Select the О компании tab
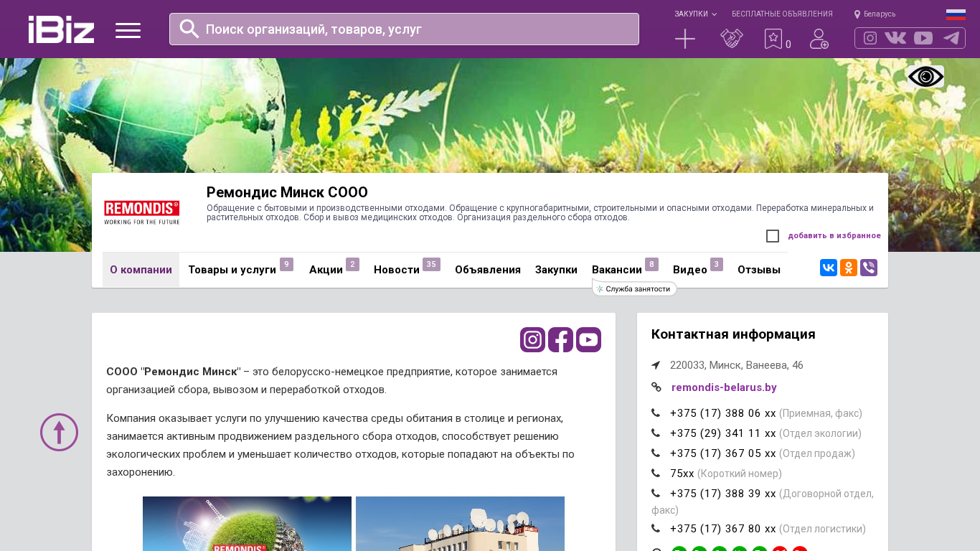 (x=141, y=270)
